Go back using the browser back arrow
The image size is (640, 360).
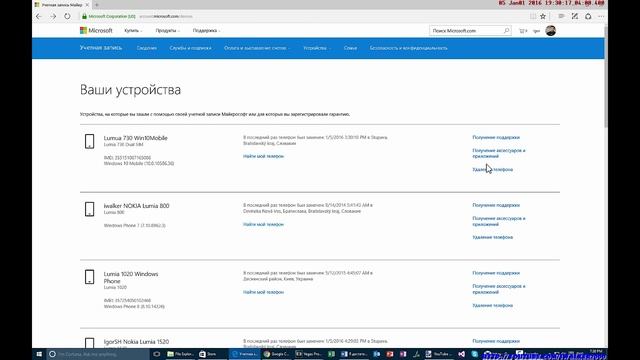pos(39,16)
